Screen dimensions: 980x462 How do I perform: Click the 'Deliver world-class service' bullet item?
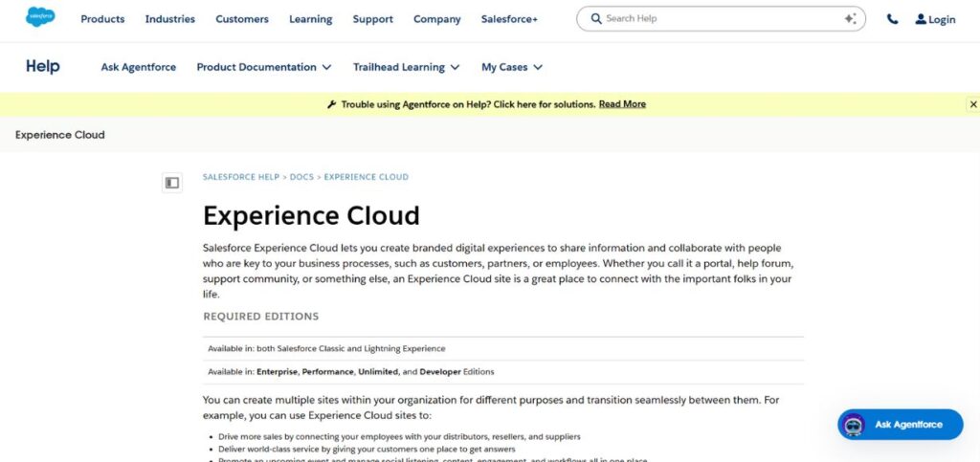[x=367, y=449]
